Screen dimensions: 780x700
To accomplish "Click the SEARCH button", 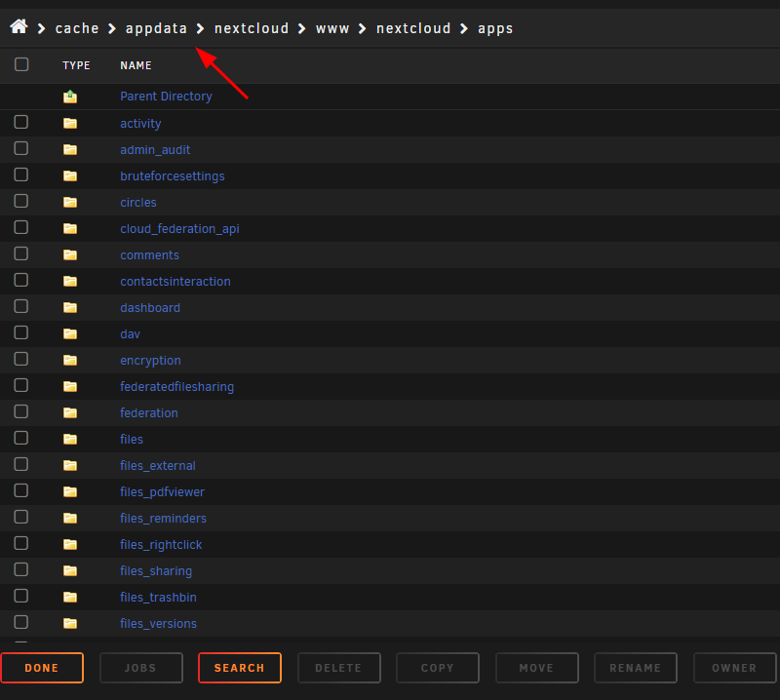I will pos(240,668).
